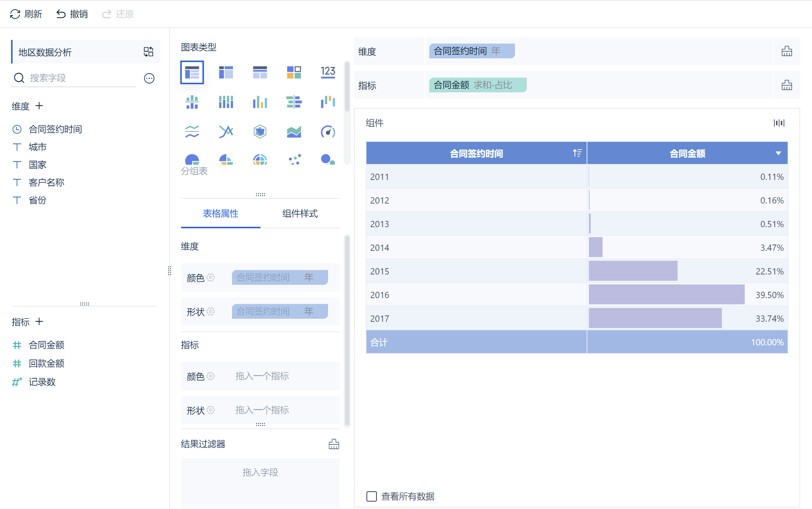Select the gauge dashboard chart type

[x=328, y=131]
